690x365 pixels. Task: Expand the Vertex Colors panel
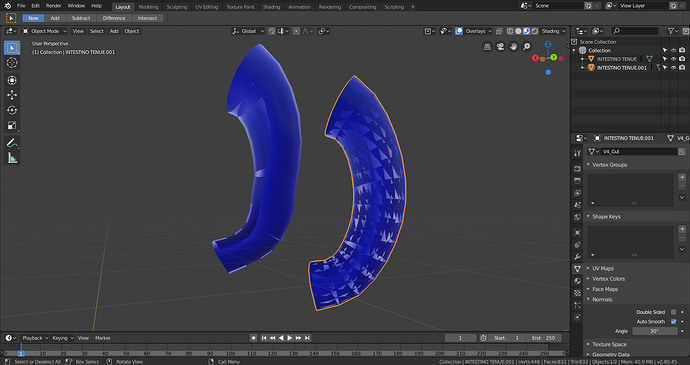pyautogui.click(x=588, y=279)
